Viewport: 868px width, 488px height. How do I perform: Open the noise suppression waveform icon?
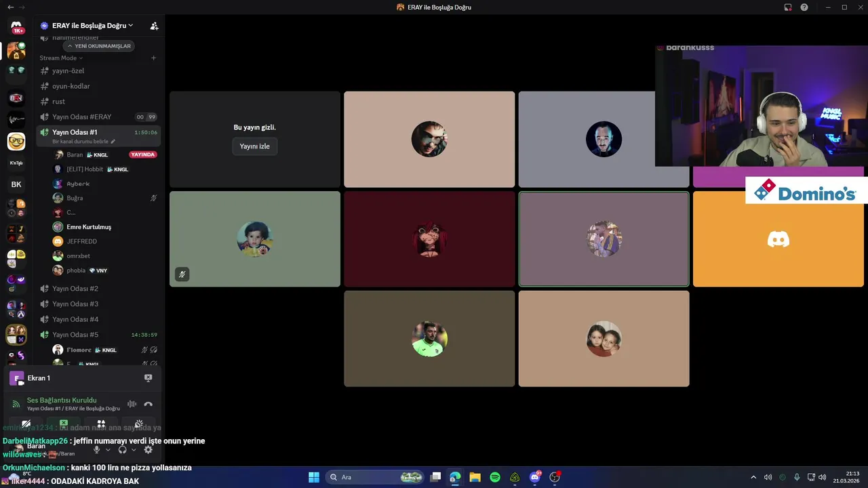(132, 404)
